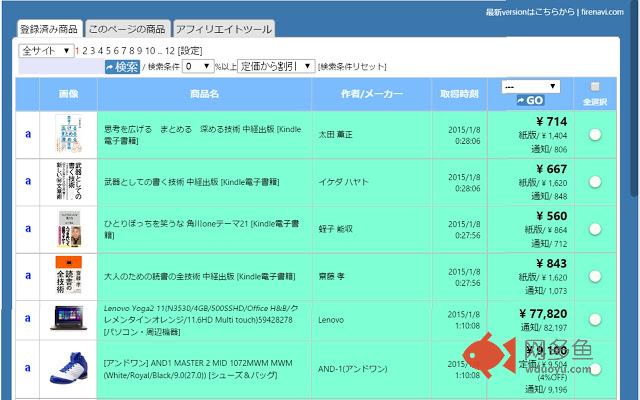This screenshot has width=640, height=400.
Task: Click the price ¥ 714
Action: [551, 122]
